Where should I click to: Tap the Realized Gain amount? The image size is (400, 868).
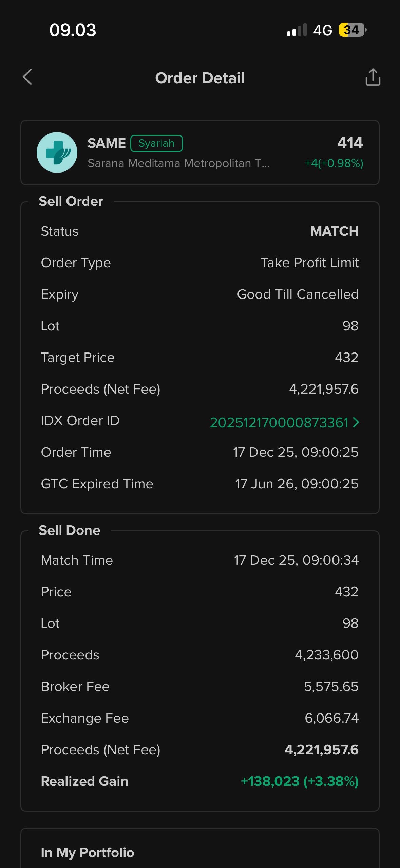[299, 781]
